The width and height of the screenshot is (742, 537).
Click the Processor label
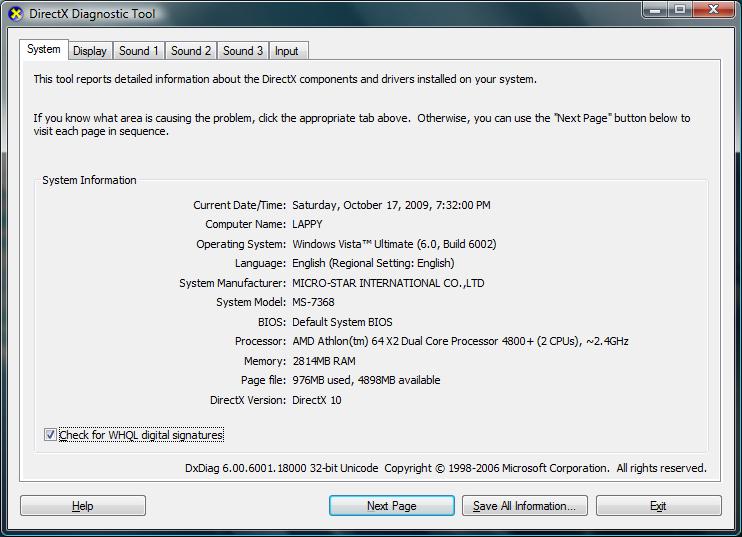(x=260, y=341)
